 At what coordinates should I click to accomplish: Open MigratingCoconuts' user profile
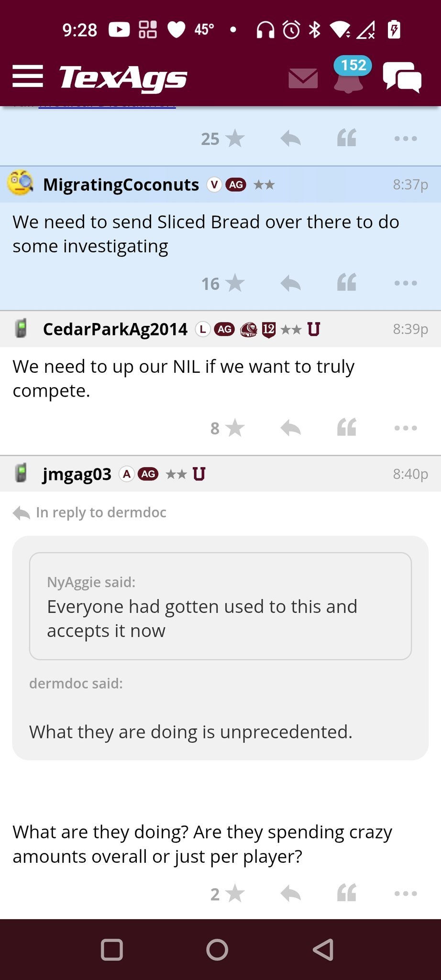121,185
